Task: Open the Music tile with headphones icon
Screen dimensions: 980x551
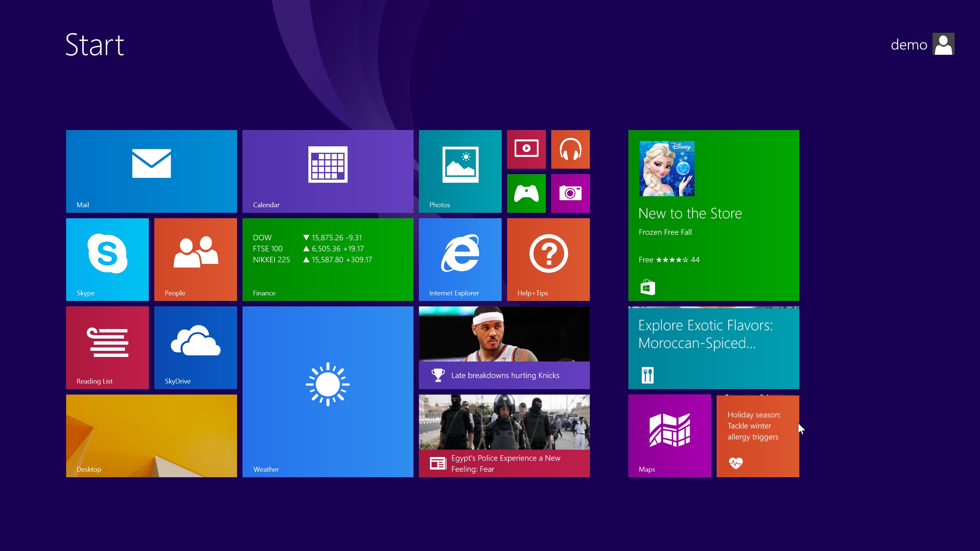Action: (570, 149)
